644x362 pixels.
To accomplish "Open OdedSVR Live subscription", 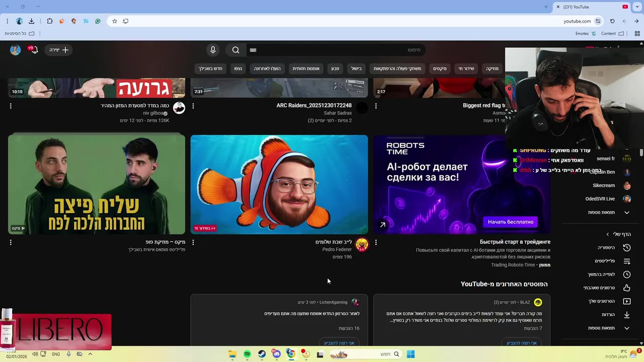I will coord(608,199).
